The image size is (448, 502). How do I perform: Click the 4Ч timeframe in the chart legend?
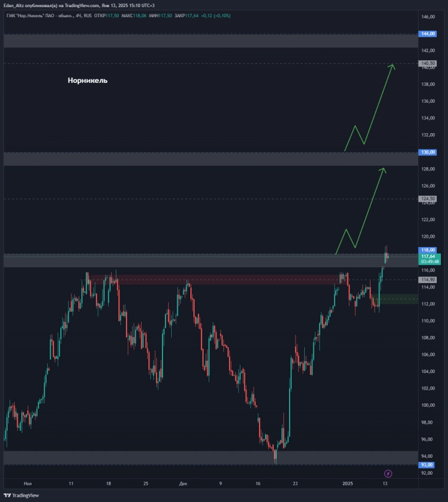click(78, 16)
